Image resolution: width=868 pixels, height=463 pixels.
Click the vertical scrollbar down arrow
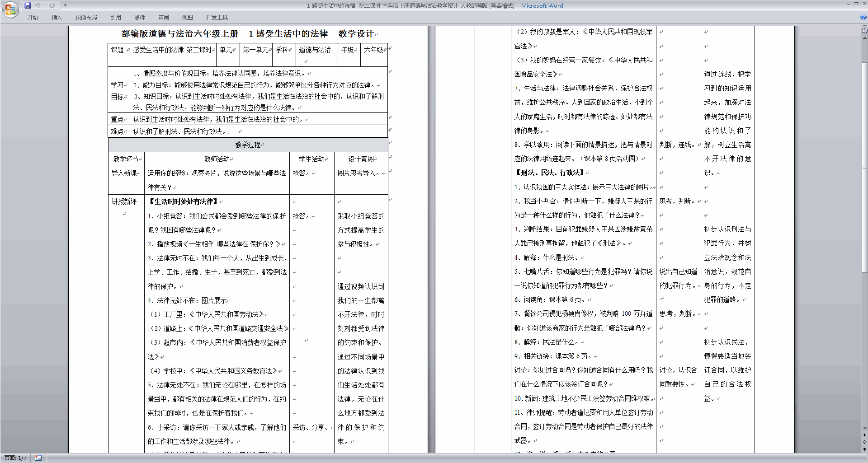[865, 428]
